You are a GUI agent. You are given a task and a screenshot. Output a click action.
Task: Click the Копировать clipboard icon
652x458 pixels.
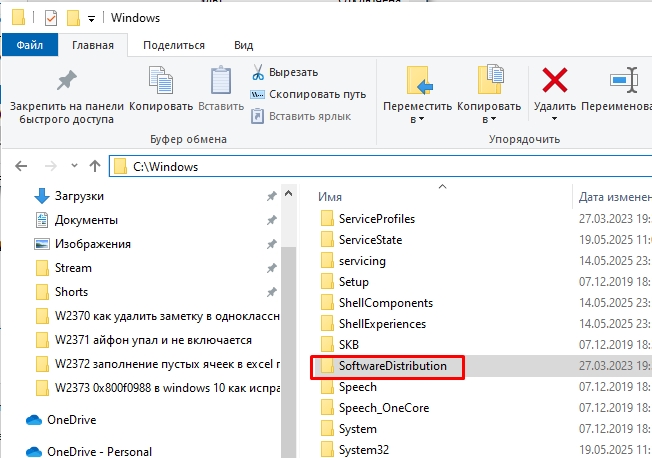(161, 80)
